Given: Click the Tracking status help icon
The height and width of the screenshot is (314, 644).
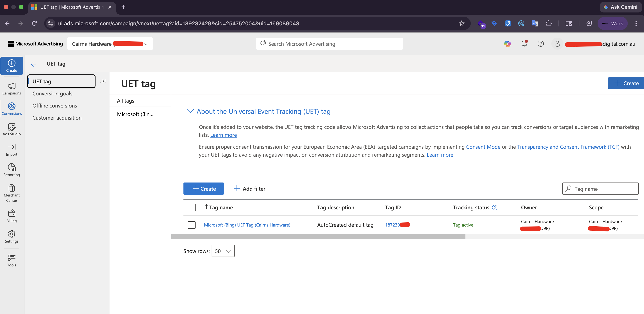Looking at the screenshot, I should pyautogui.click(x=495, y=207).
